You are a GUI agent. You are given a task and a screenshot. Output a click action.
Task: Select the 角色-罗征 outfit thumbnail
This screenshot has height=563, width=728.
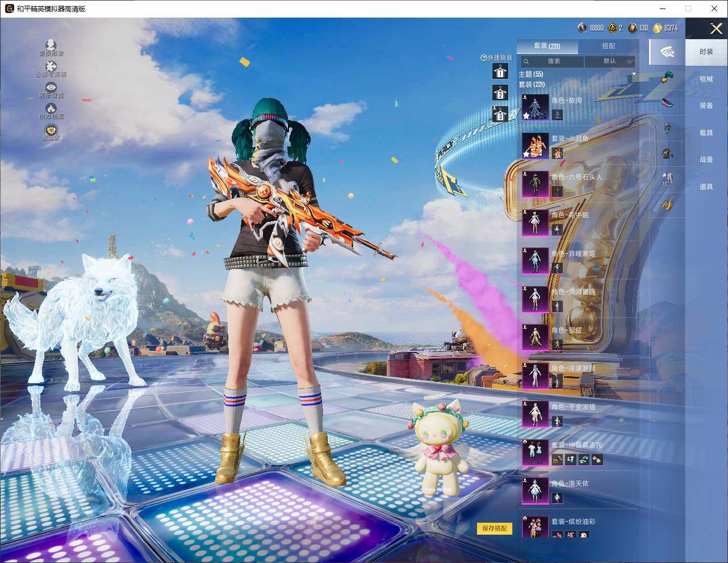535,337
